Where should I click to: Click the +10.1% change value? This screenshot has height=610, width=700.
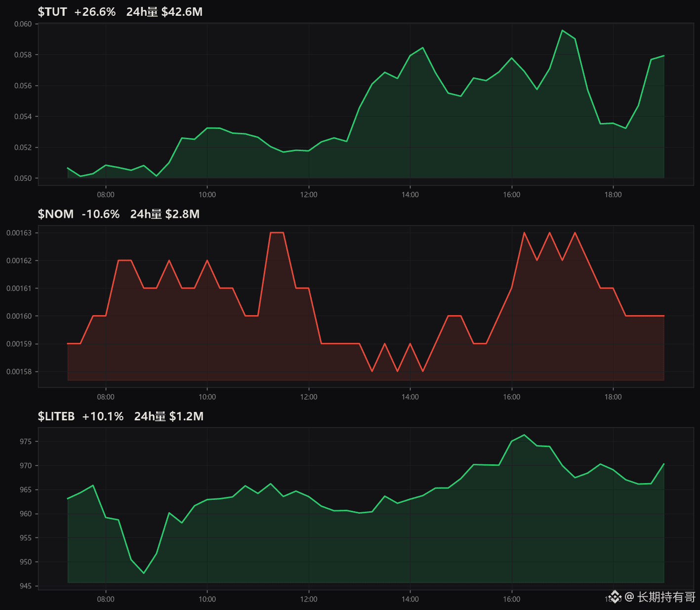click(103, 416)
